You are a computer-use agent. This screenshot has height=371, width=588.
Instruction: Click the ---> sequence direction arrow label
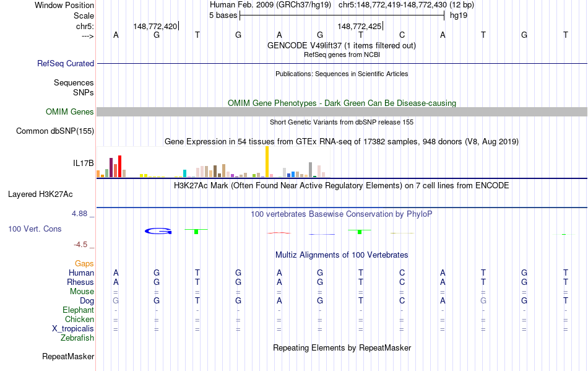click(x=88, y=36)
